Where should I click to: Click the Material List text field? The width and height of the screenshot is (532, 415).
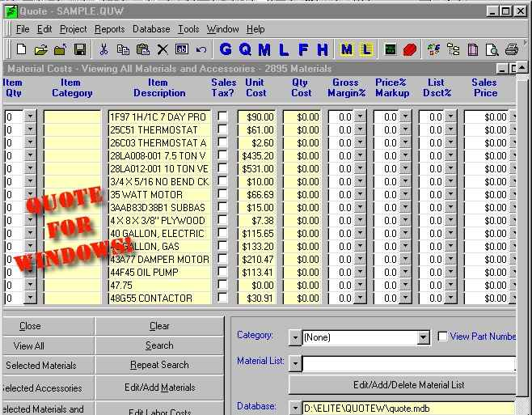pos(408,364)
